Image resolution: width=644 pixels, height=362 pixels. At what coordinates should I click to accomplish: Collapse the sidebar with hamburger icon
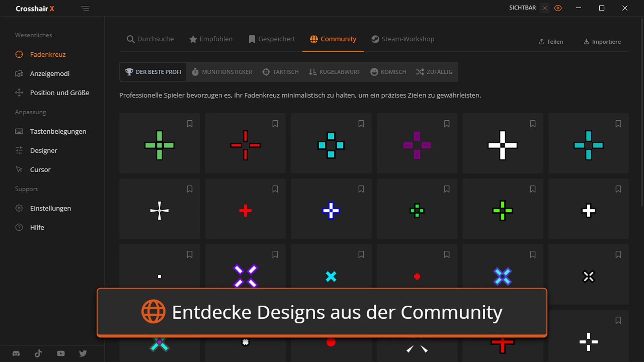pyautogui.click(x=85, y=8)
